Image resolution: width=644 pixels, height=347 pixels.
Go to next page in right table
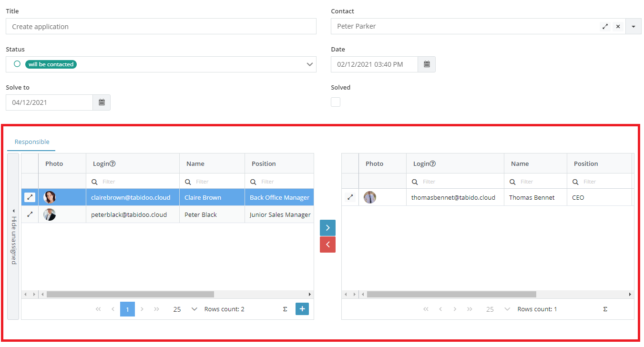(x=455, y=309)
